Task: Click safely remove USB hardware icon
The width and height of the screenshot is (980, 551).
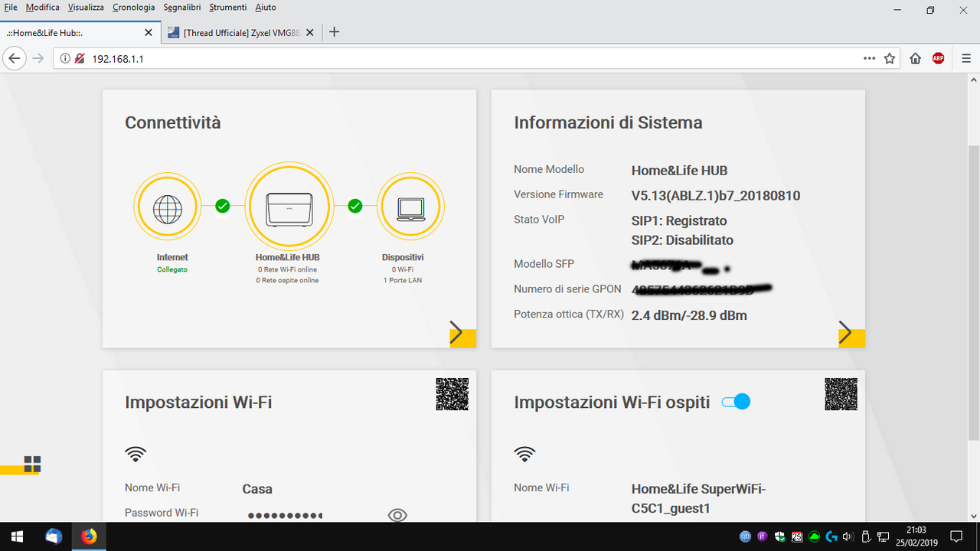Action: 866,536
